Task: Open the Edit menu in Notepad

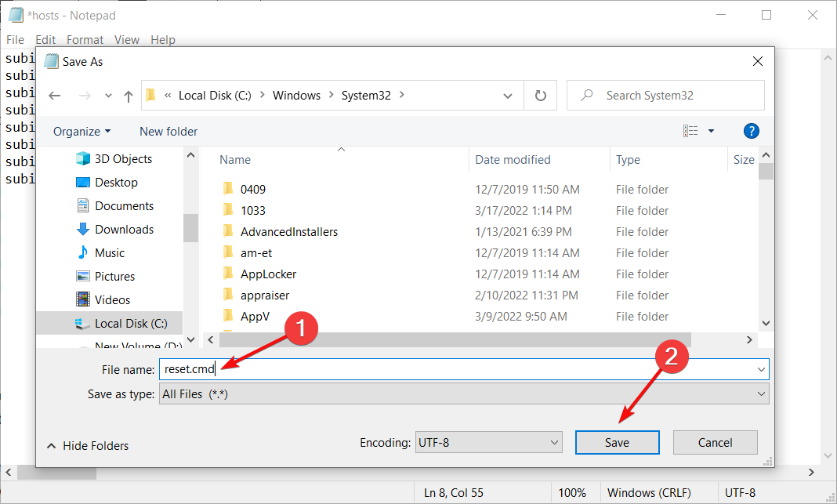Action: click(x=48, y=39)
